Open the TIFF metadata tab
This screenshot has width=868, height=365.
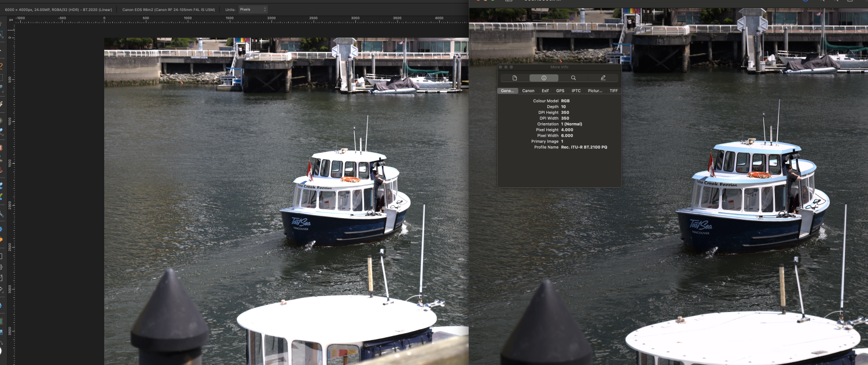[613, 91]
